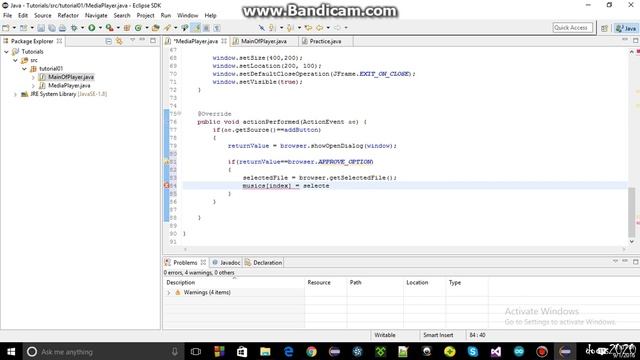
Task: Click the New Java Package icon
Action: coord(127,28)
